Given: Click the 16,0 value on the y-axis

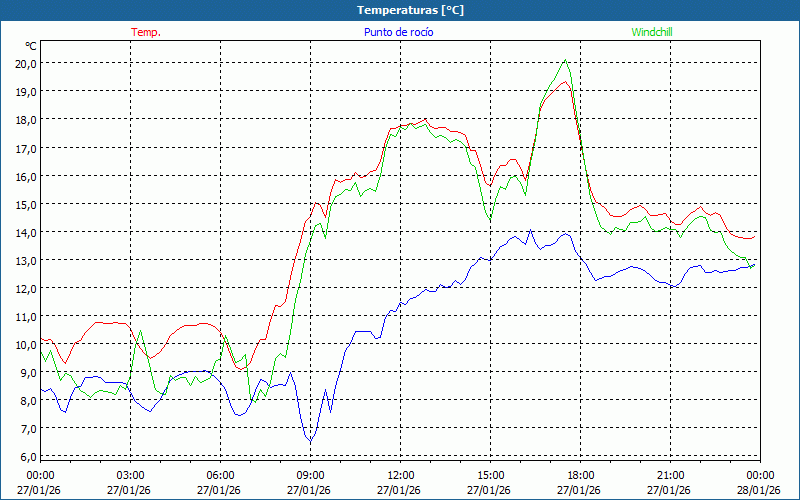Looking at the screenshot, I should tap(26, 176).
